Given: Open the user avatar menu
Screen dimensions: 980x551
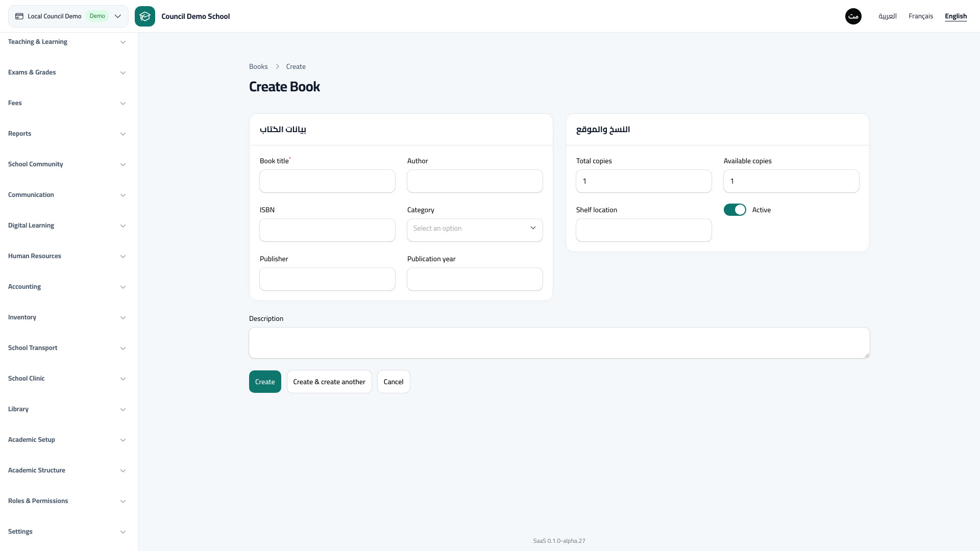Looking at the screenshot, I should (x=853, y=16).
